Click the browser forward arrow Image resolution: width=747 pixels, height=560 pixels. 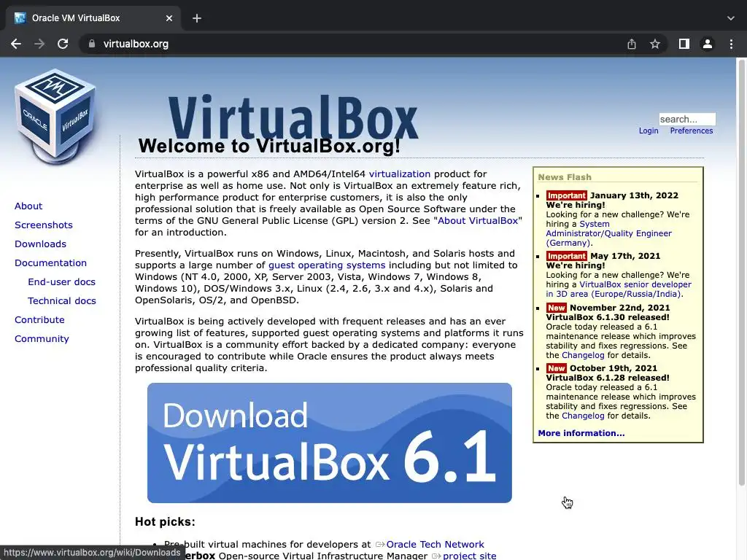(x=39, y=44)
